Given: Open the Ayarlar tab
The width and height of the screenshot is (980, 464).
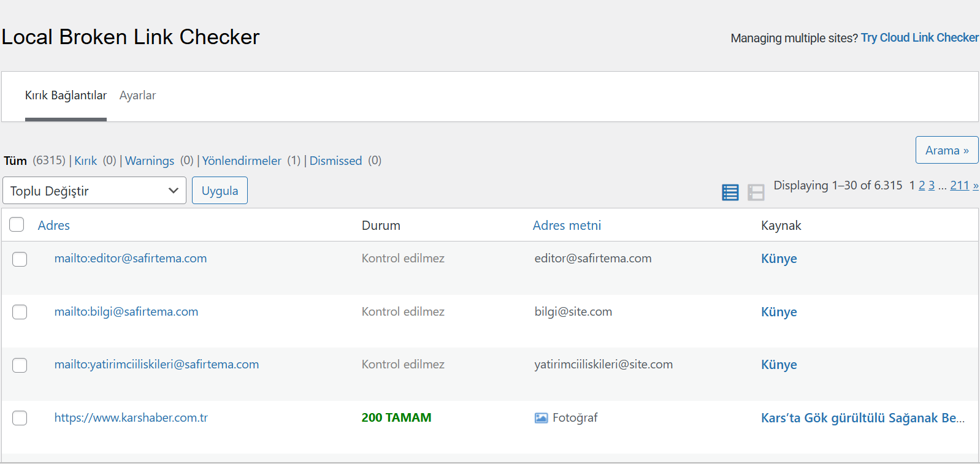Looking at the screenshot, I should [137, 96].
